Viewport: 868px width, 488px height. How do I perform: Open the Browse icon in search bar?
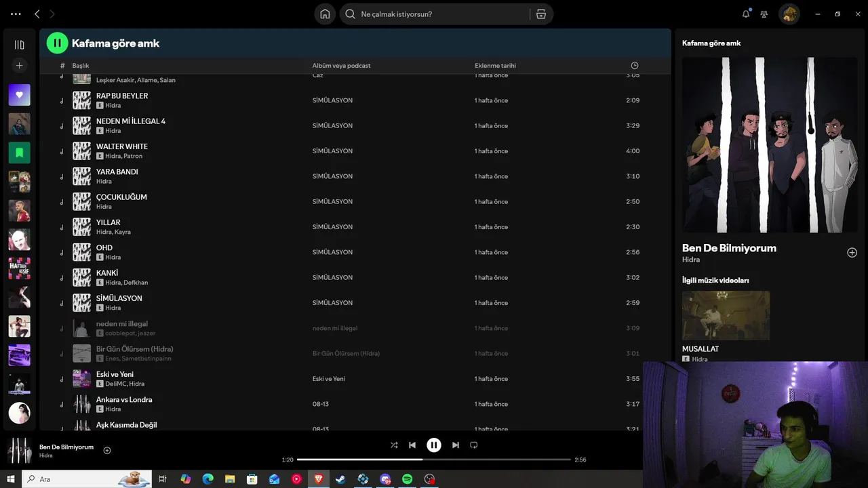(x=541, y=14)
